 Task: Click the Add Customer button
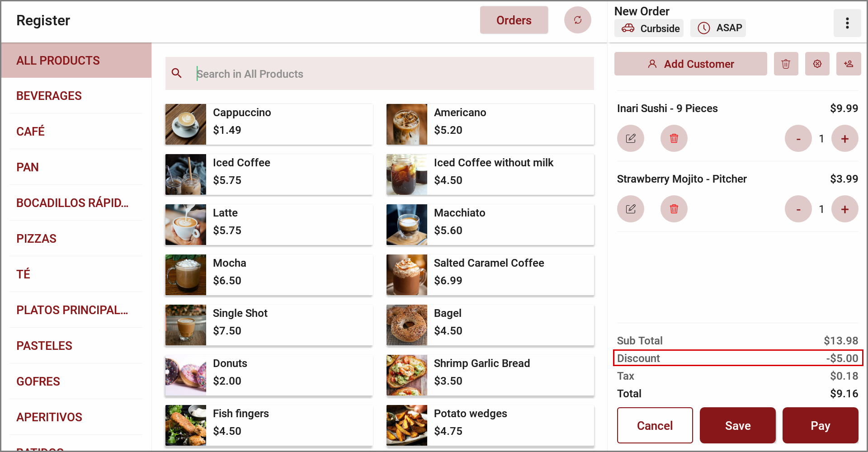[690, 64]
